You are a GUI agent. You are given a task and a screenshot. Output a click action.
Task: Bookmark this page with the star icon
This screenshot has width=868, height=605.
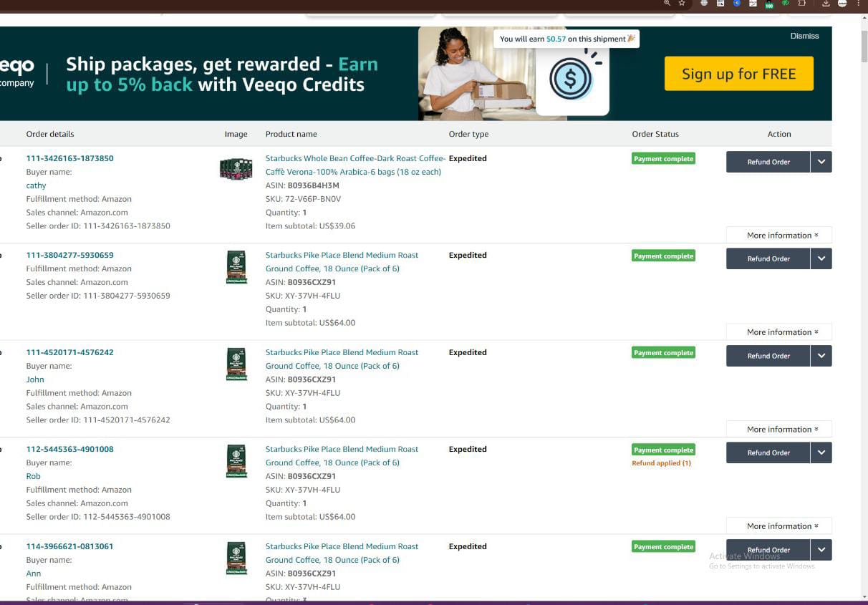coord(682,4)
